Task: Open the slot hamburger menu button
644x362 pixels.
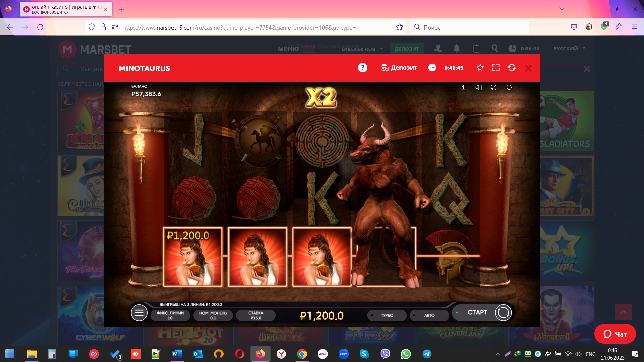Action: coord(139,313)
